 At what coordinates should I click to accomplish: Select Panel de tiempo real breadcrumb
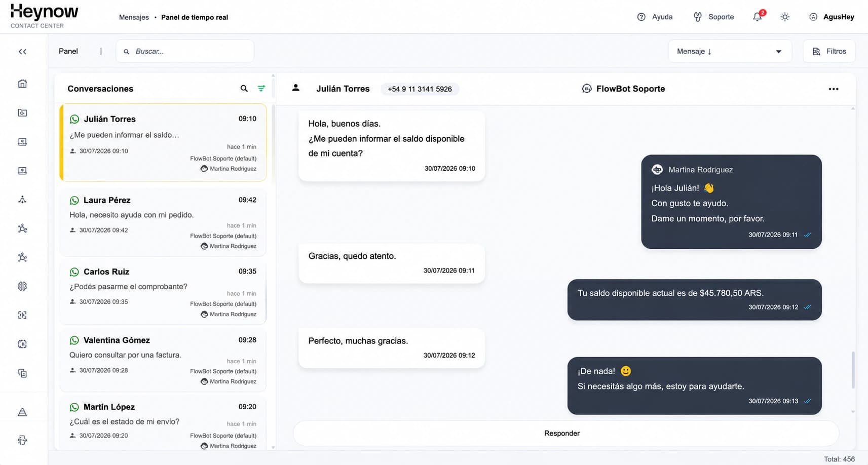click(195, 17)
